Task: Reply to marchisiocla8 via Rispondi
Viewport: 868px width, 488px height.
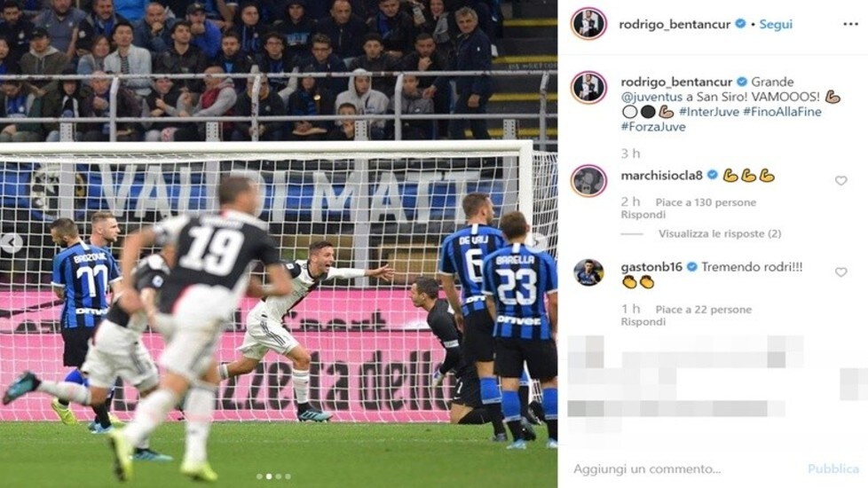Action: pyautogui.click(x=643, y=215)
